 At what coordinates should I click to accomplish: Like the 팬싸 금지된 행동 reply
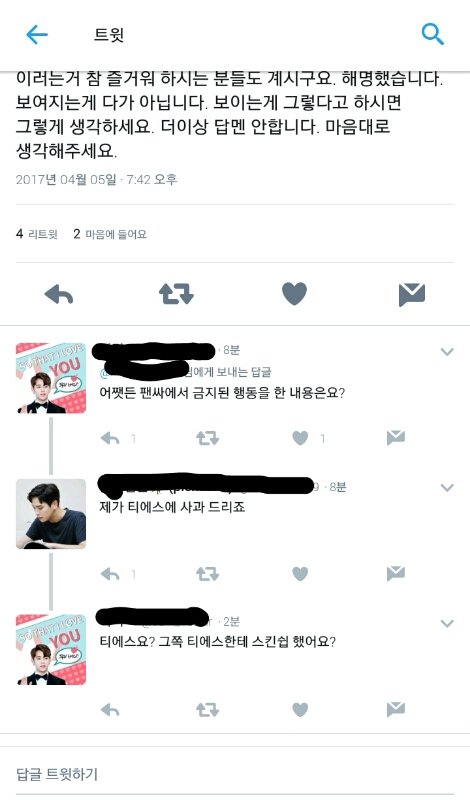(x=300, y=438)
